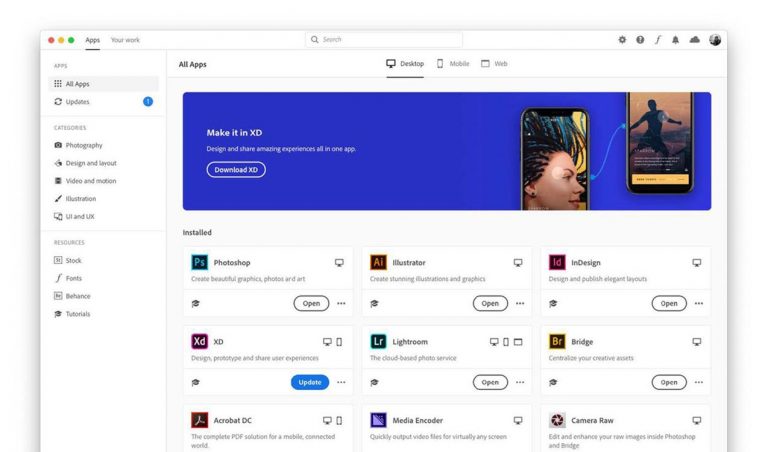
Task: Click the Bridge Br app icon
Action: click(x=557, y=341)
